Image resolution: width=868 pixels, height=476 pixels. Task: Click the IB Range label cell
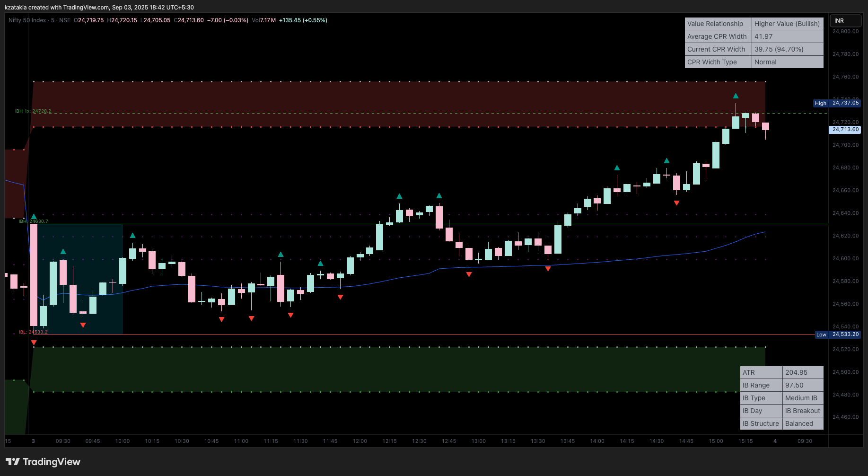click(761, 385)
